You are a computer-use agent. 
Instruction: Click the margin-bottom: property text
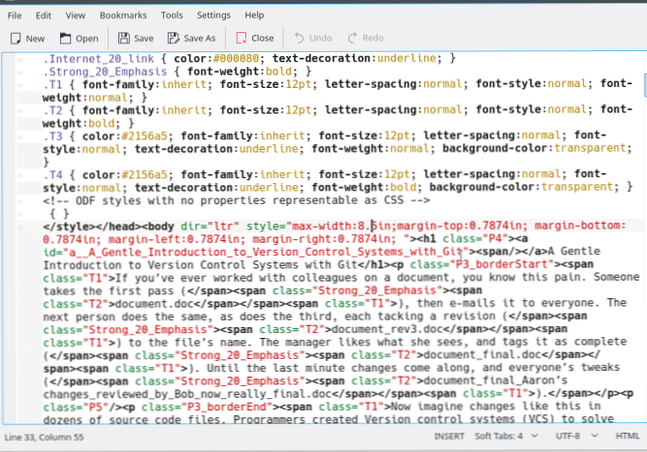pos(580,226)
